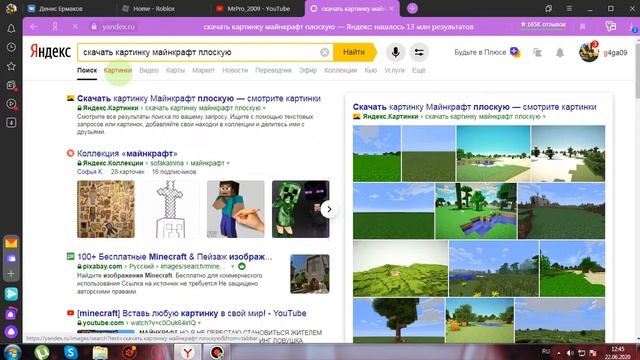Select Карты search category

point(175,70)
